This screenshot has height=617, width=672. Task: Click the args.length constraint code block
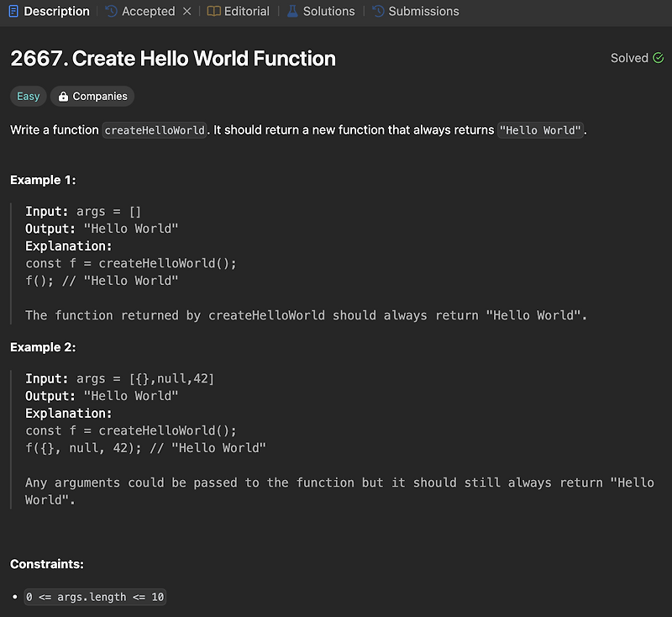click(x=94, y=597)
